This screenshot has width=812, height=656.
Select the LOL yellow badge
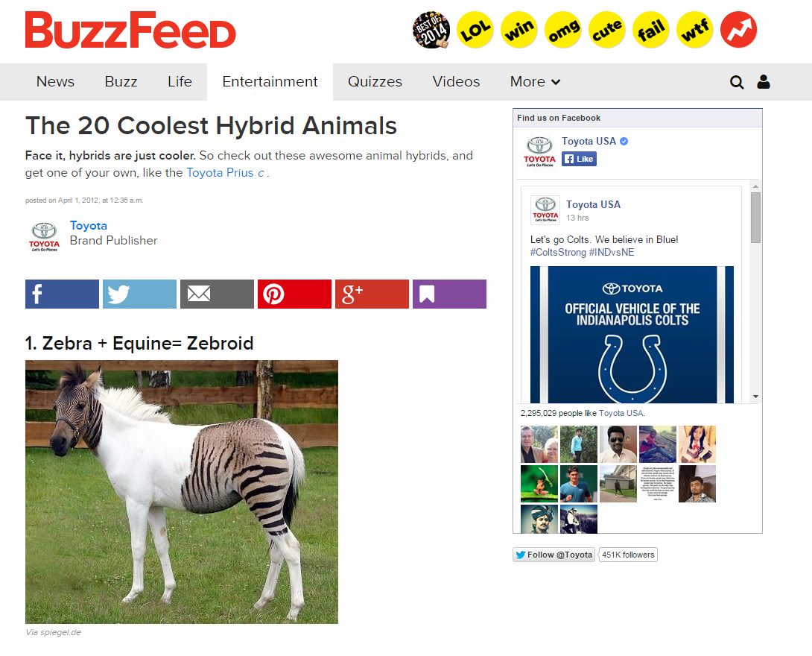point(475,30)
